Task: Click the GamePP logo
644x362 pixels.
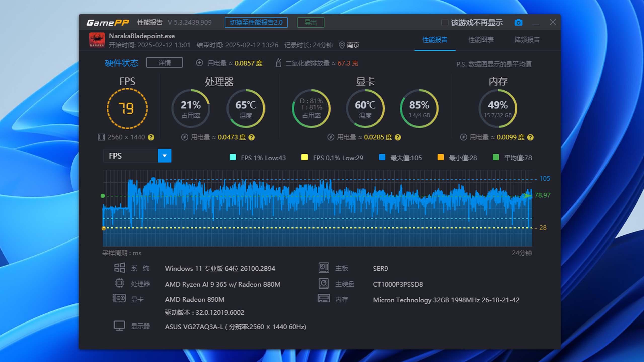Action: tap(108, 23)
